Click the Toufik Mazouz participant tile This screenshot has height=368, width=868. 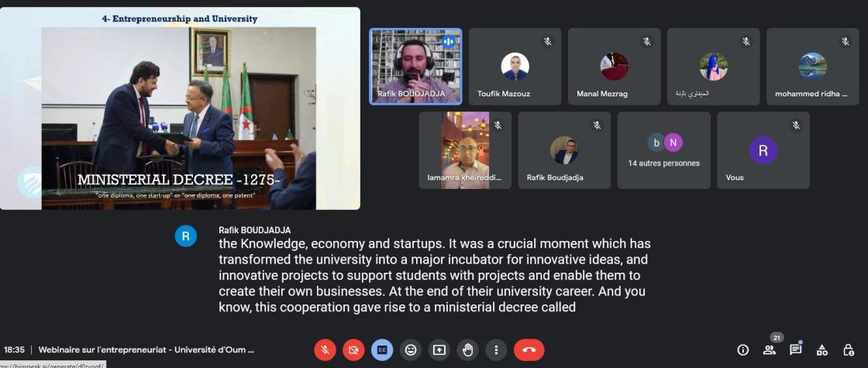point(515,67)
